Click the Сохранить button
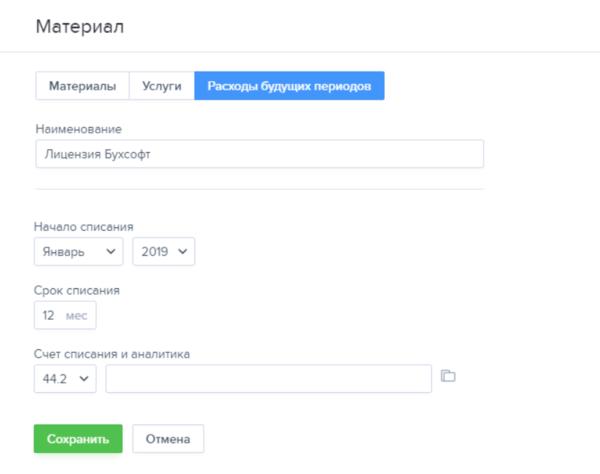The image size is (600, 474). 78,439
